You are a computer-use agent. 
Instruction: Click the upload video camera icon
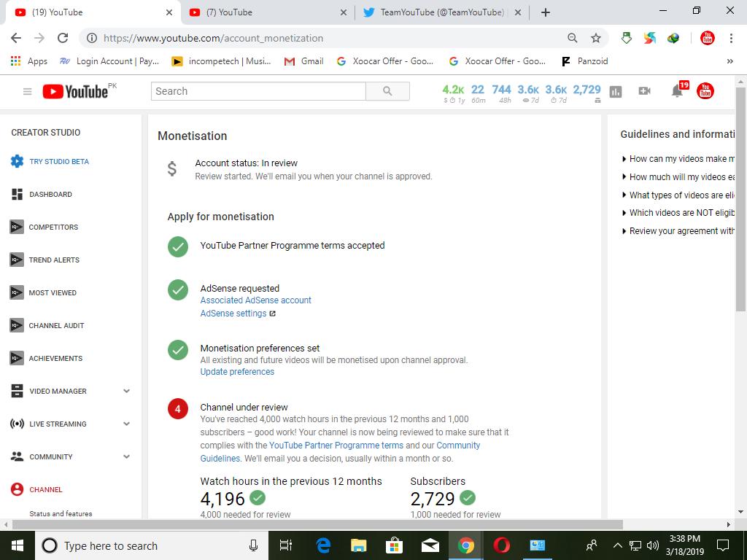pos(644,91)
